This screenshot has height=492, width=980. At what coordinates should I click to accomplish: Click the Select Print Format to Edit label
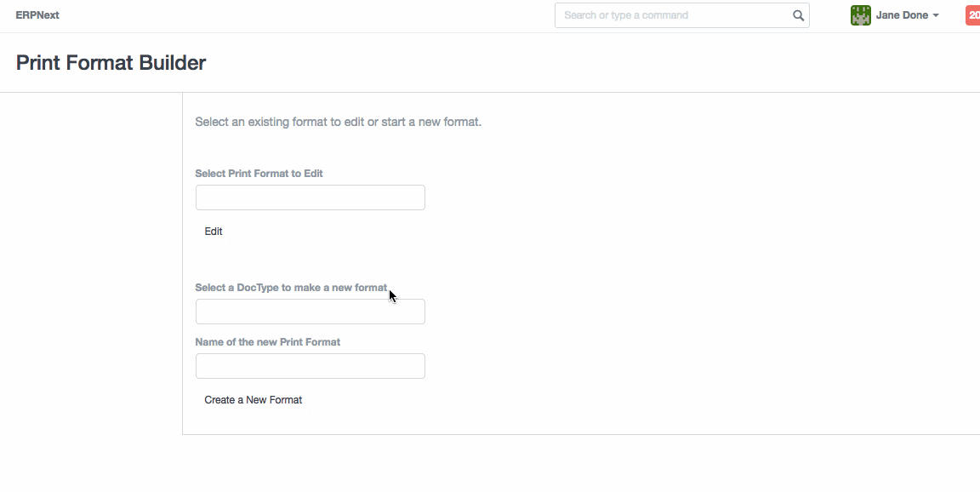259,174
